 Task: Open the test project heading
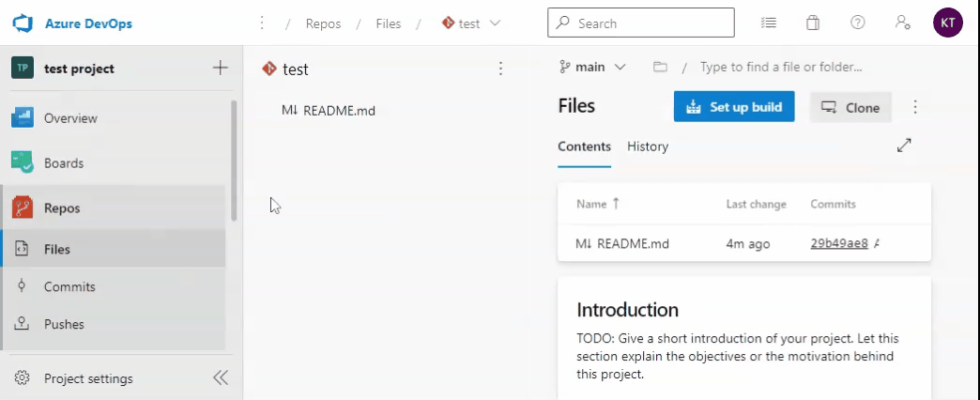tap(80, 69)
